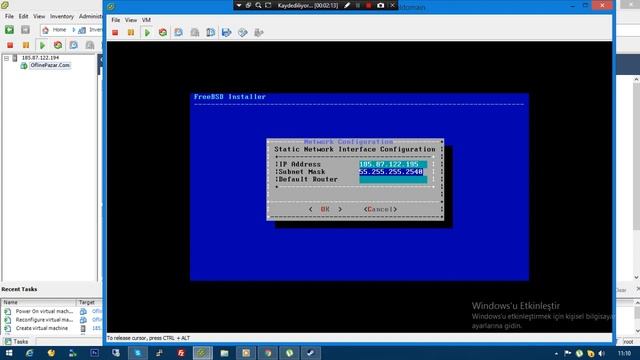Image resolution: width=640 pixels, height=360 pixels.
Task: Click CD/DVD connect icon in console toolbar
Action: click(x=242, y=33)
